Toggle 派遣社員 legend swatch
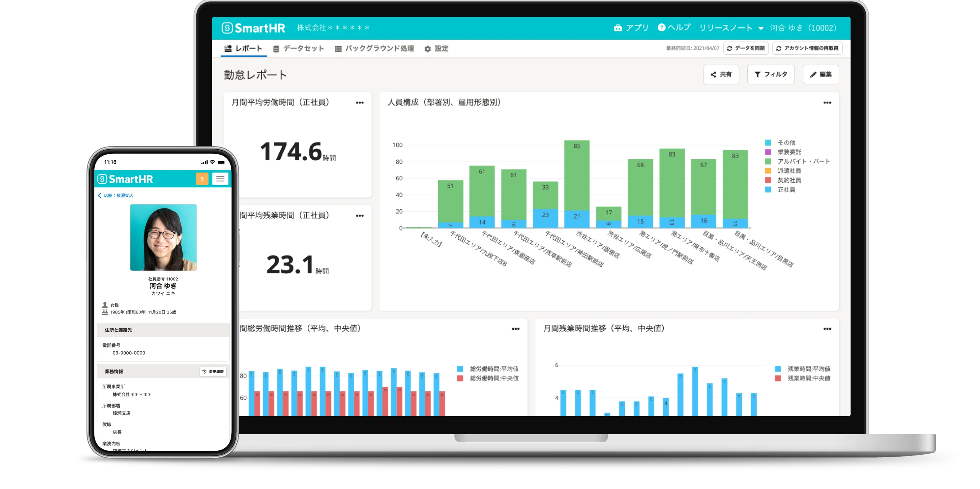Screen dimensions: 980x489 768,171
